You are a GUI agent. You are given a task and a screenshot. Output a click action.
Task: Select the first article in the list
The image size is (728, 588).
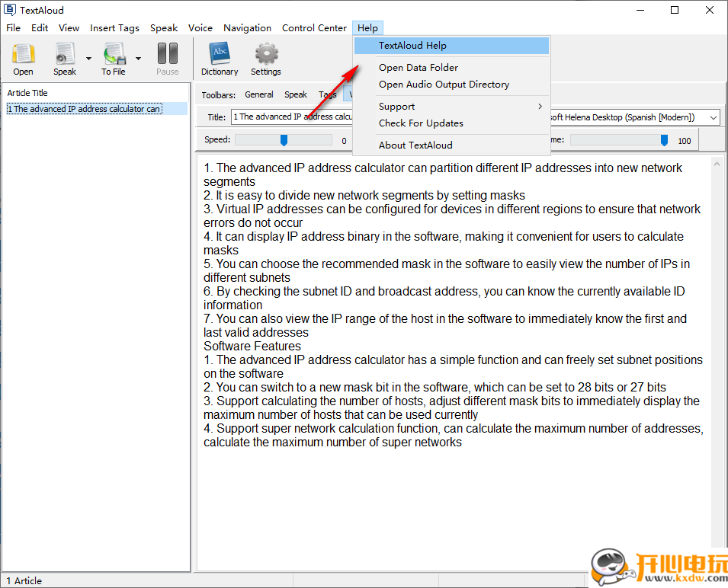84,109
